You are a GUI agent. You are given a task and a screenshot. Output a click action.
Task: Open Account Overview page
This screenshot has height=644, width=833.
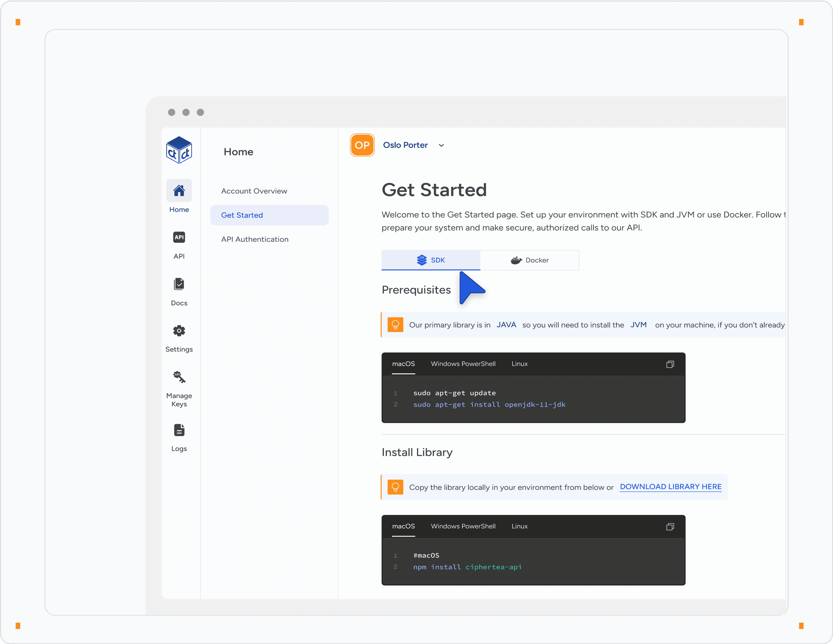[x=254, y=191]
